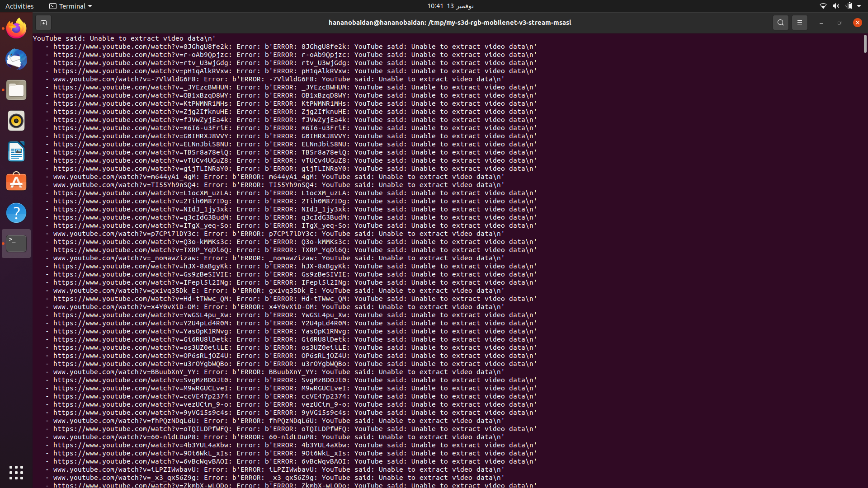Viewport: 868px width, 488px height.
Task: Open the Files manager from the dock
Action: click(16, 90)
